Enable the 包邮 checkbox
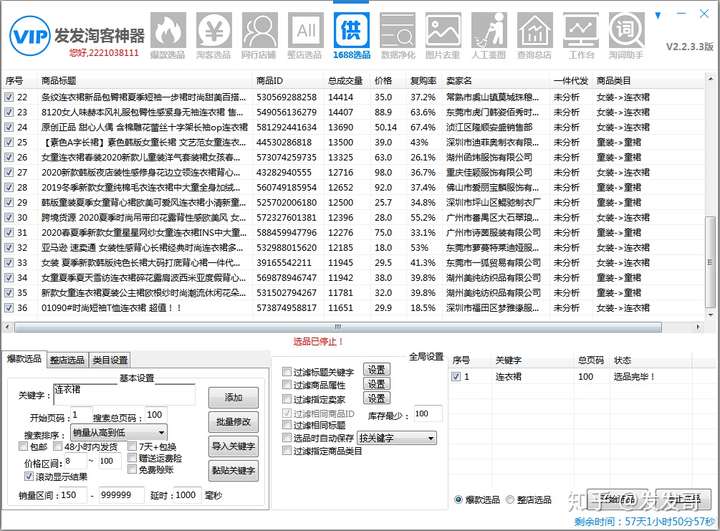The width and height of the screenshot is (720, 531). [23, 446]
